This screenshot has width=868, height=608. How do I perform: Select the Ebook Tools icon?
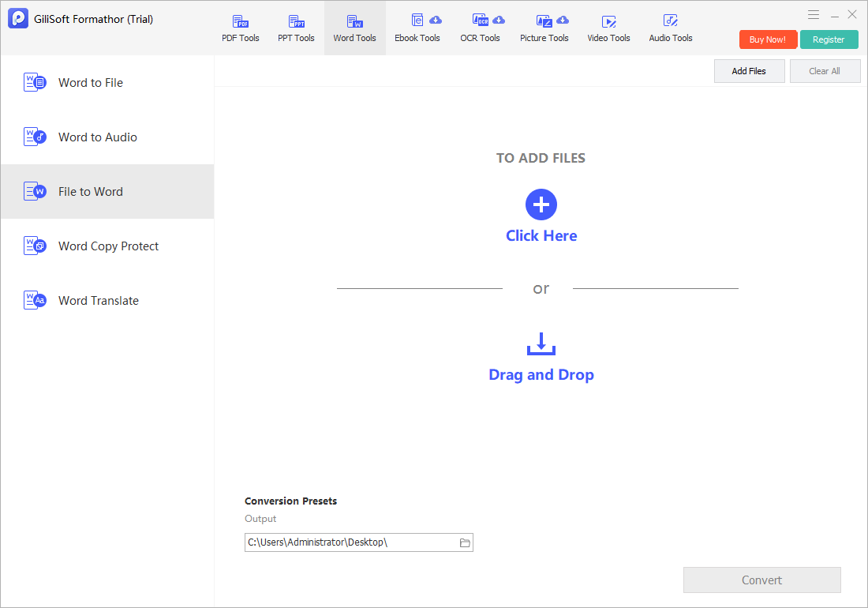pos(417,21)
